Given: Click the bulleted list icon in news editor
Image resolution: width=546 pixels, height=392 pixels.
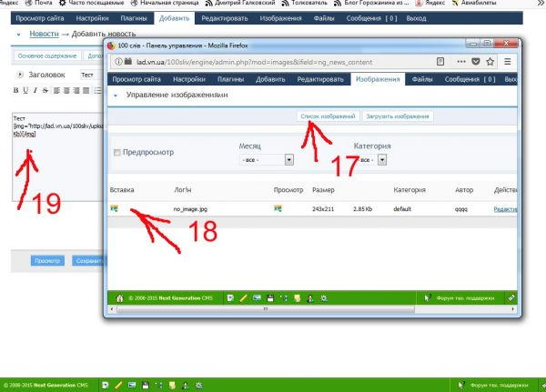Looking at the screenshot, I should [x=98, y=91].
